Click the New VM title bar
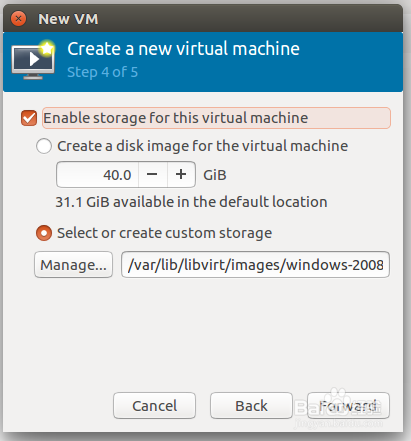This screenshot has width=411, height=441. (203, 19)
